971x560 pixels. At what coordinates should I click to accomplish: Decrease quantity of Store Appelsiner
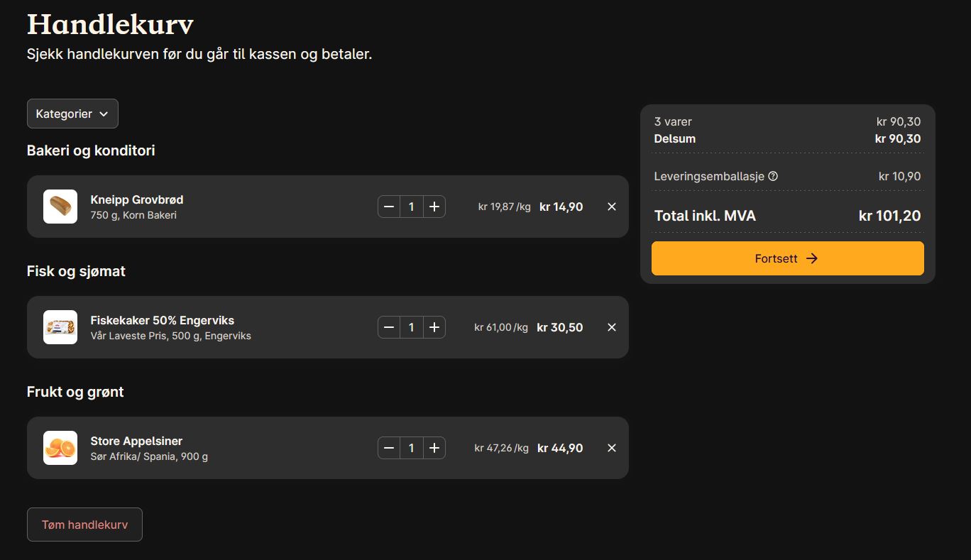pos(389,448)
